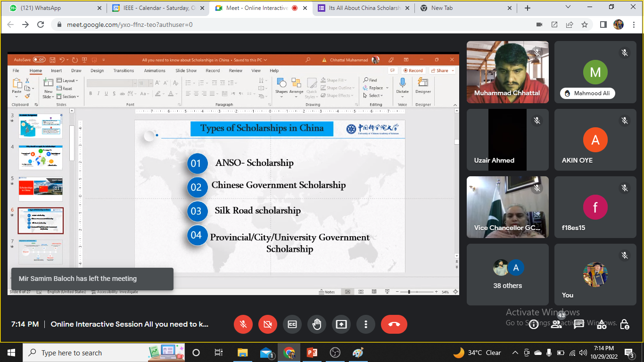This screenshot has height=362, width=644.
Task: Toggle the camera on/off button
Action: coord(268,324)
